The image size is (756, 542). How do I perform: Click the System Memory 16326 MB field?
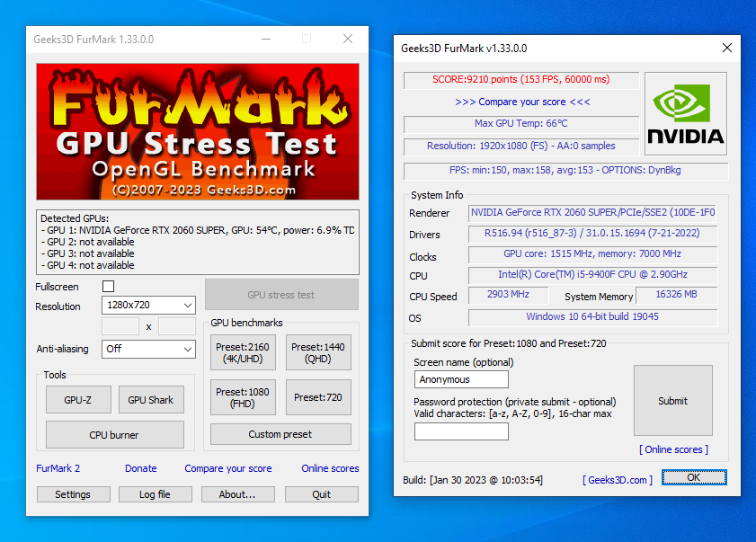pyautogui.click(x=677, y=295)
